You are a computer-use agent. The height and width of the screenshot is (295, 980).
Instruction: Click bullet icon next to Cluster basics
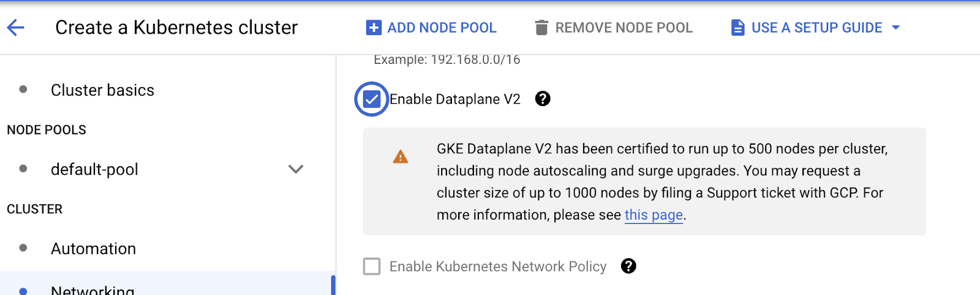click(23, 90)
